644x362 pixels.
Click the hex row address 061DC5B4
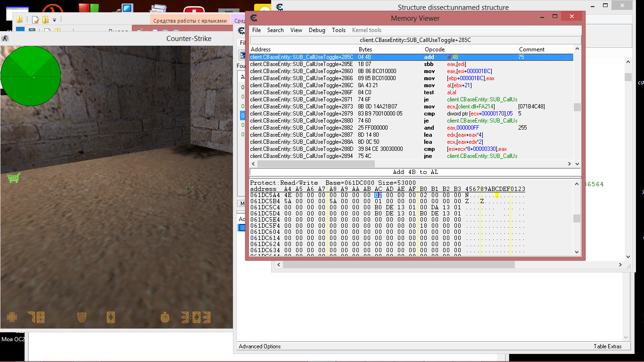pyautogui.click(x=265, y=201)
